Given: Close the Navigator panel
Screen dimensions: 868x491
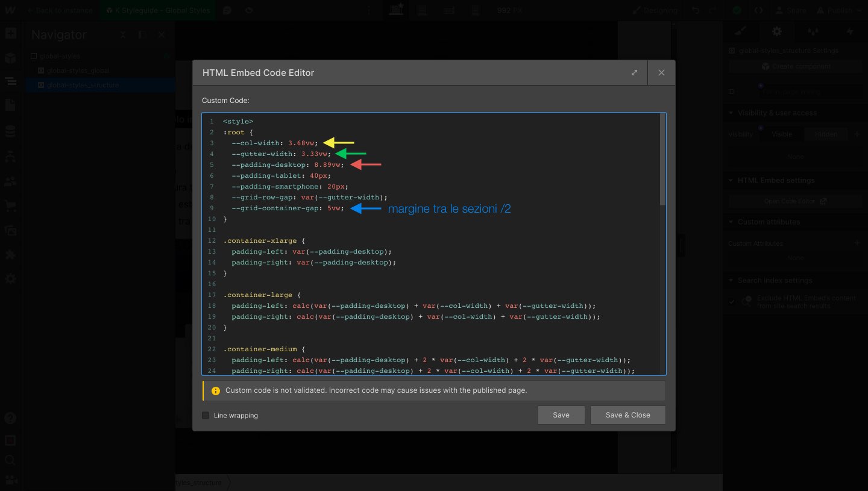Looking at the screenshot, I should point(162,35).
